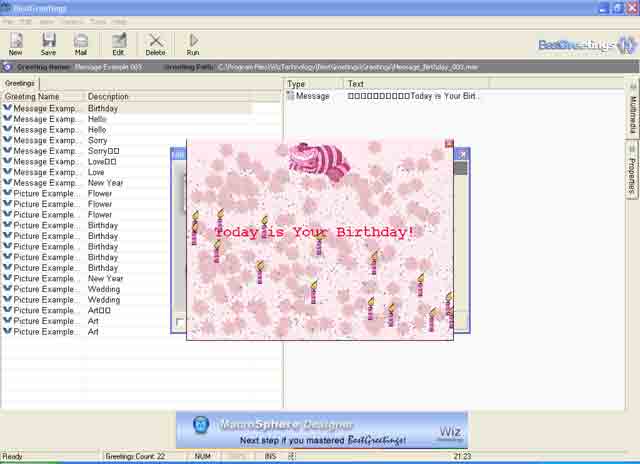The width and height of the screenshot is (640, 464).
Task: Open the Help menu
Action: click(x=119, y=22)
